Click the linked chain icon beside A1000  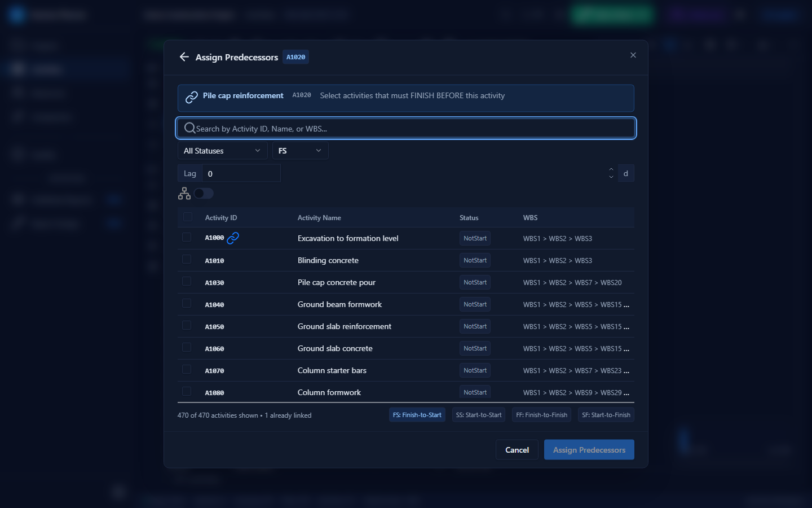(x=233, y=238)
